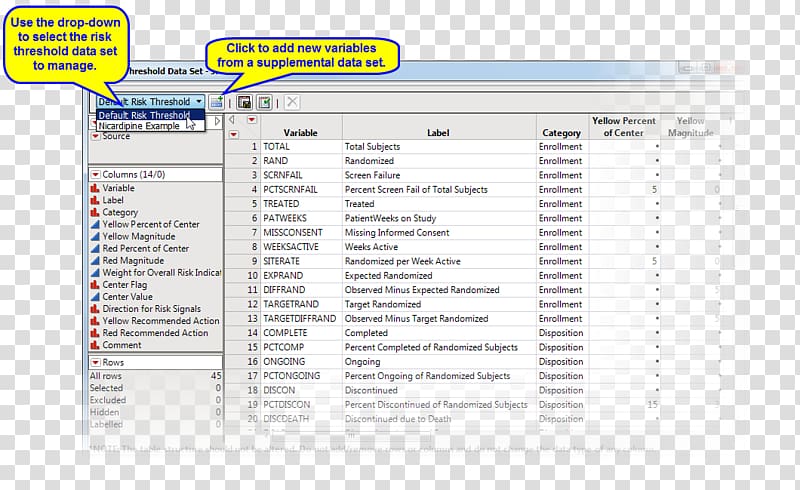800x490 pixels.
Task: Click the blue triangle icon beside Center Value
Action: (x=95, y=297)
